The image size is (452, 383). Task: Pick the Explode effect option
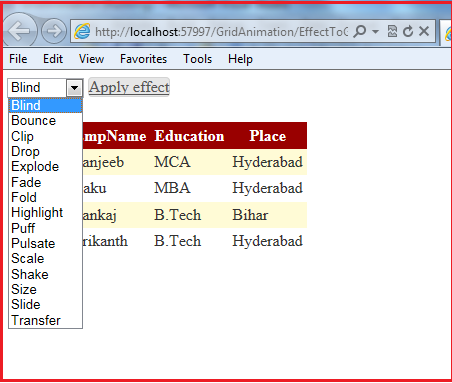point(45,167)
